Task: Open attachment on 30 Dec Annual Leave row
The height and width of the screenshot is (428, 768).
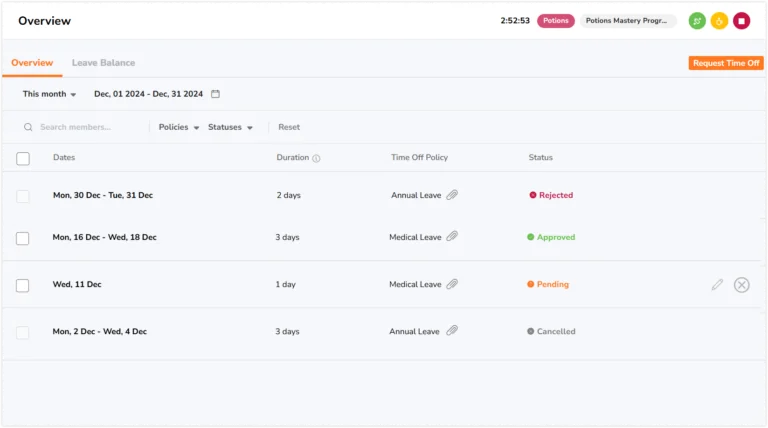Action: click(452, 195)
